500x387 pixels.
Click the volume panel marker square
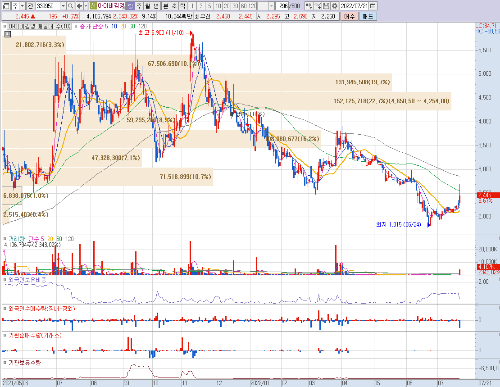tap(5, 238)
